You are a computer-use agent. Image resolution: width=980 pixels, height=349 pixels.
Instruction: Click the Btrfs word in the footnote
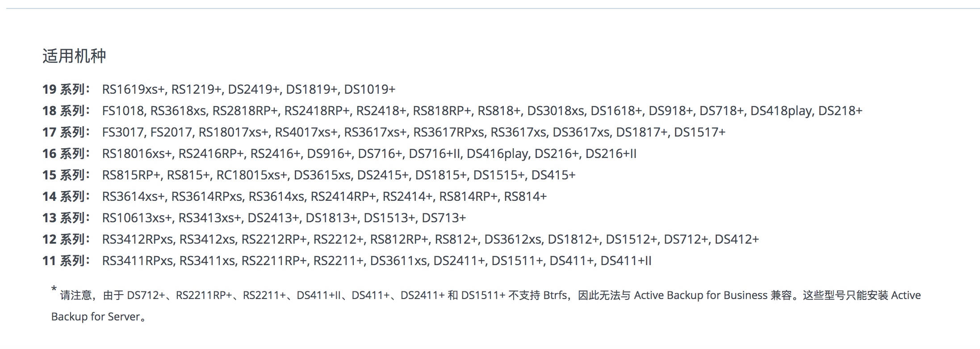tap(555, 295)
